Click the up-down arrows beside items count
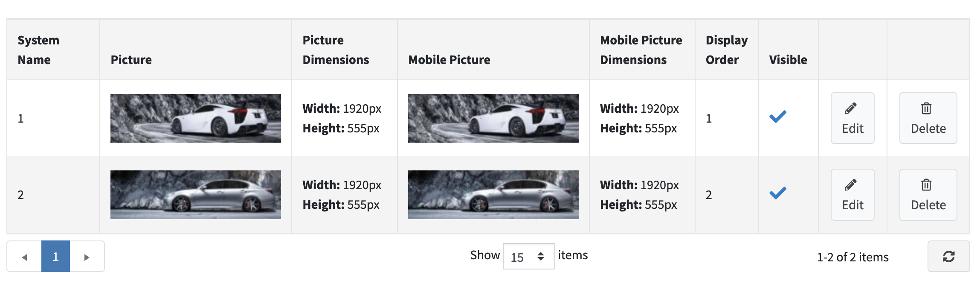The height and width of the screenshot is (287, 980). [x=541, y=256]
